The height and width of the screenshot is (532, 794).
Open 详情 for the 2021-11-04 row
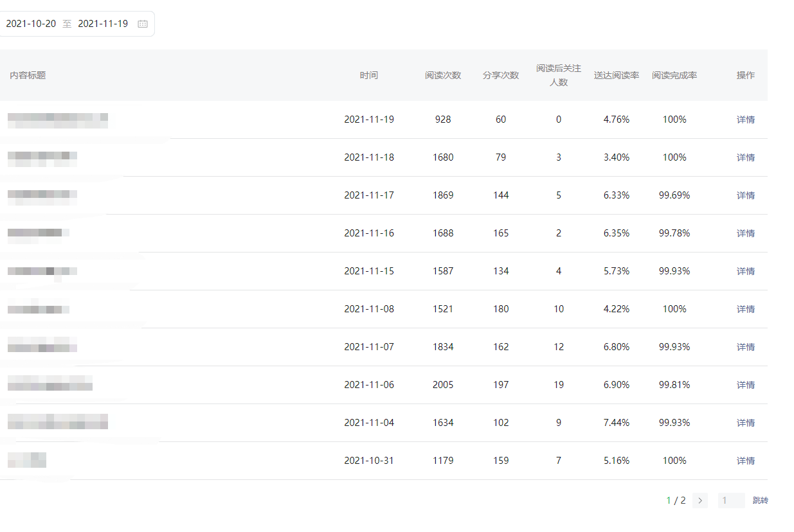pos(746,423)
